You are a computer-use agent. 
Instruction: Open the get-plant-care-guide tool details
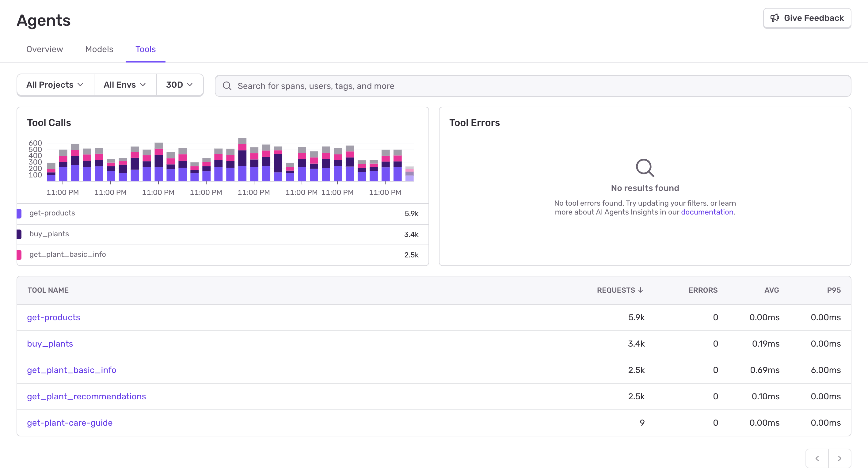click(x=70, y=423)
